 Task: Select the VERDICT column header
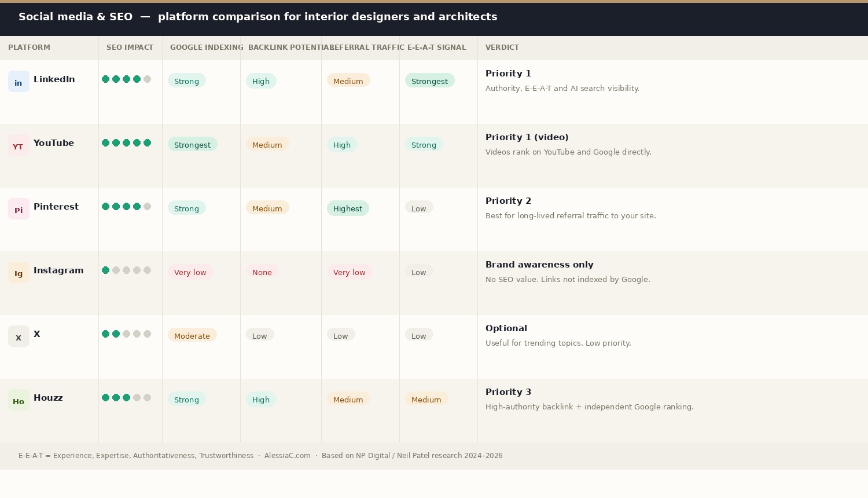(x=502, y=47)
